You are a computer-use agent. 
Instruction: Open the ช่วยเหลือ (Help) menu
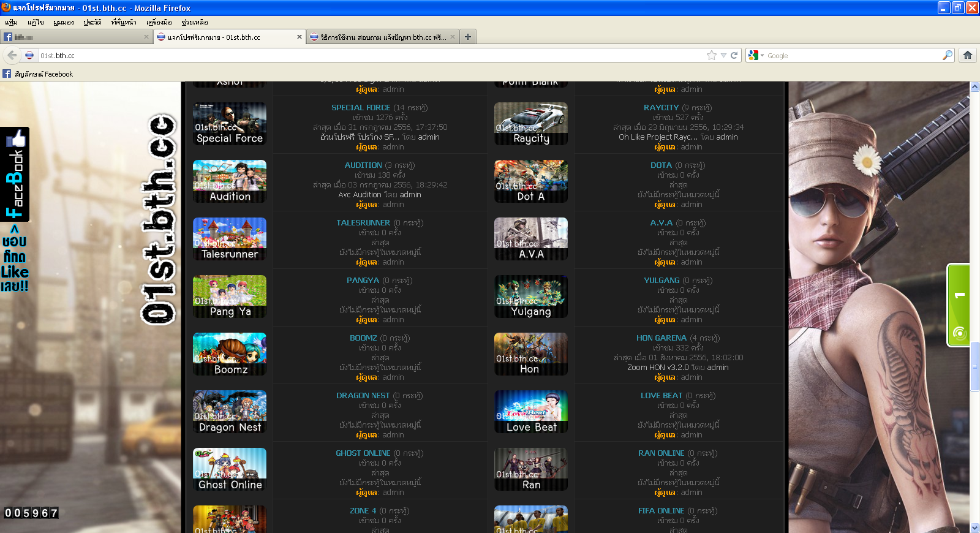194,22
